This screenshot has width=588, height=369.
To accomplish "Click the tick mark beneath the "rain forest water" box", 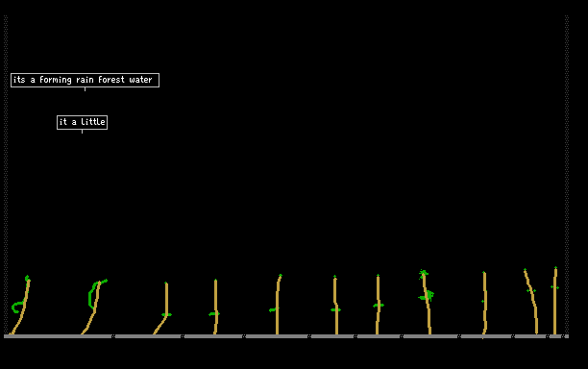I will 86,89.
